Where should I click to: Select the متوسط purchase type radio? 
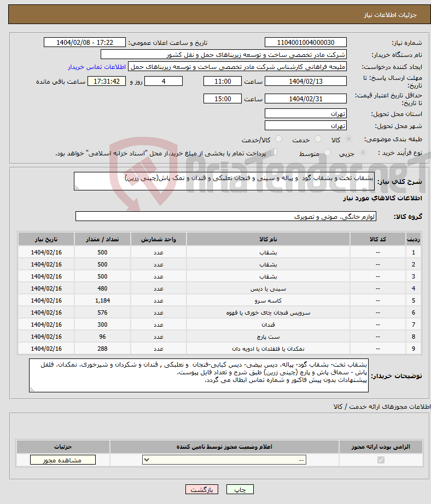tap(327, 152)
